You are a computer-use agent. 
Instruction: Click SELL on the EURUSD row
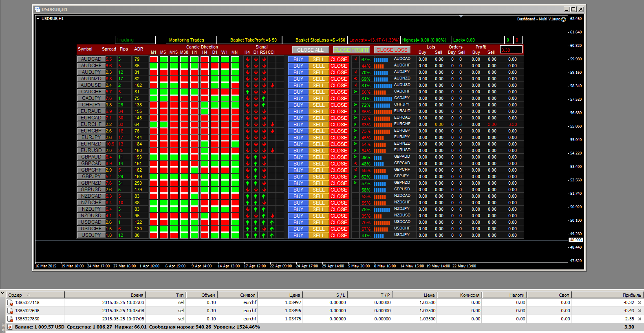point(318,150)
